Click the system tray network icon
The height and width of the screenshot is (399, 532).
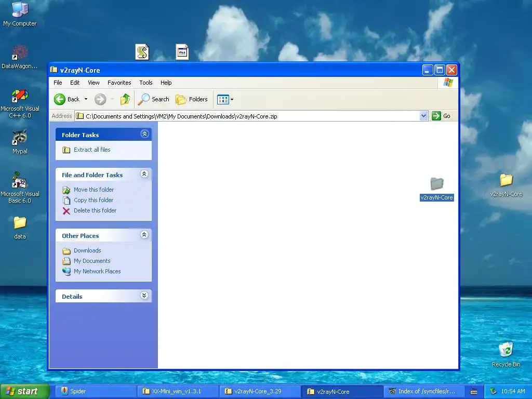[493, 391]
